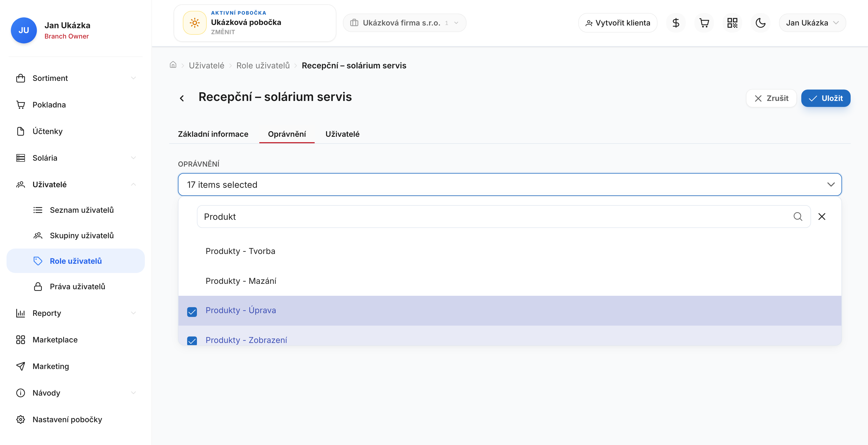868x445 pixels.
Task: Open Nastavení pobočky settings
Action: tap(76, 420)
